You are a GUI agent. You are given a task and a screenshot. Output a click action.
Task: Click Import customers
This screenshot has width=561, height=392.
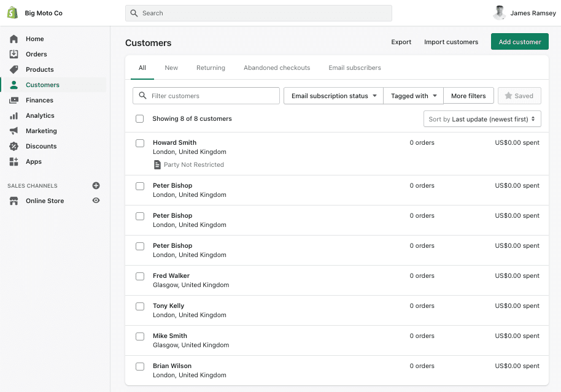tap(451, 42)
